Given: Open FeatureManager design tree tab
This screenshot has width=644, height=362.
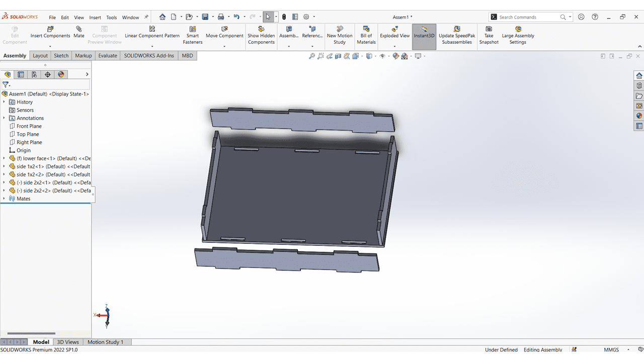Looking at the screenshot, I should (x=8, y=74).
